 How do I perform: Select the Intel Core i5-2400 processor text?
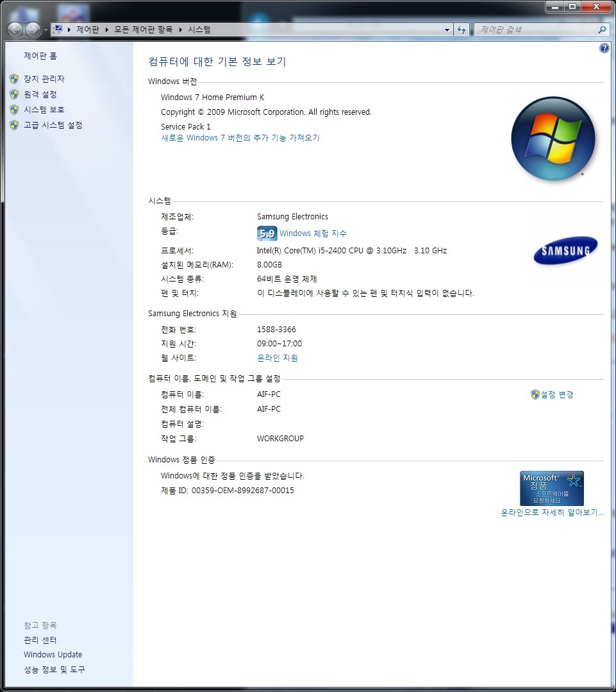[352, 251]
